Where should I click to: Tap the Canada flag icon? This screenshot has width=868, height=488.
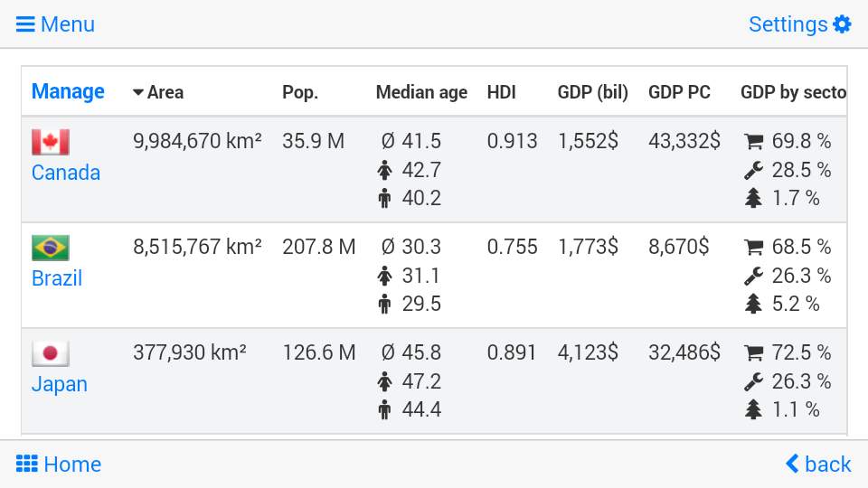(x=51, y=142)
